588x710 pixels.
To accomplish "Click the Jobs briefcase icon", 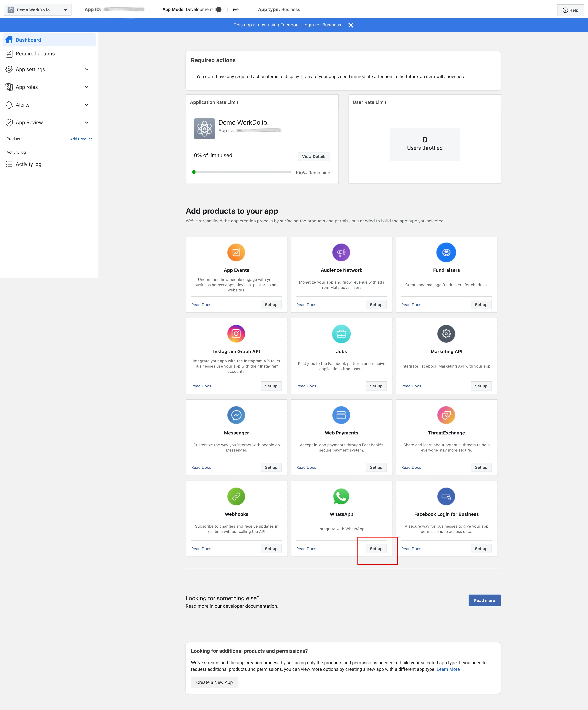I will (x=341, y=334).
